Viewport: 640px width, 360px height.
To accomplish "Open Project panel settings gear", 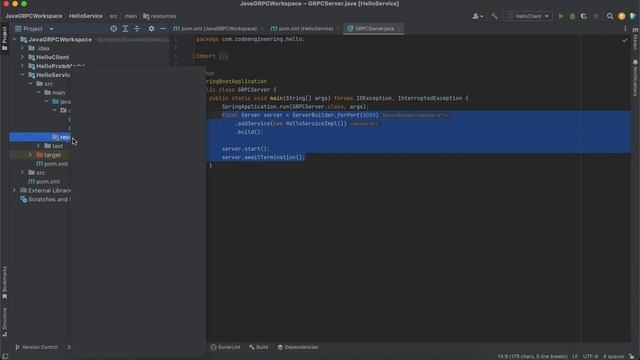I will click(151, 29).
